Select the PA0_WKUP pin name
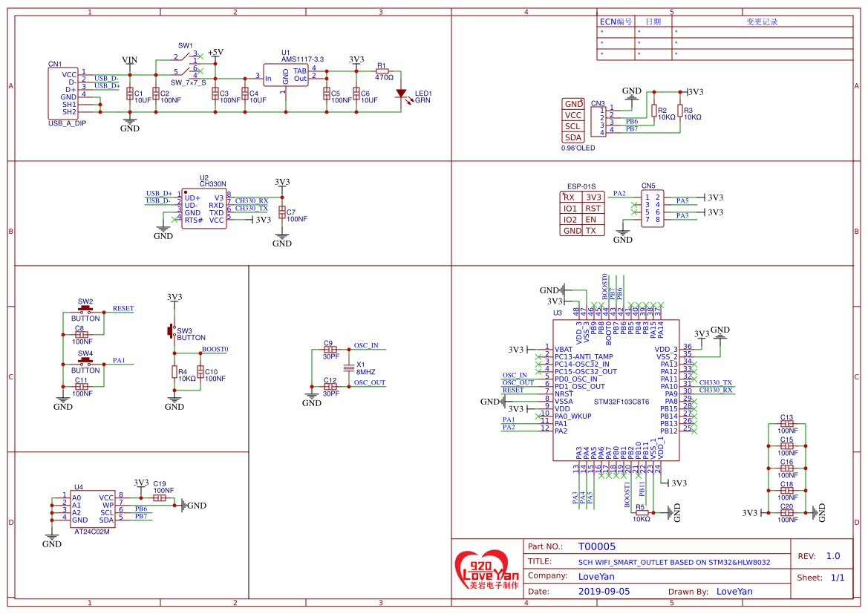Screen dimensions: 868x614 coord(573,417)
